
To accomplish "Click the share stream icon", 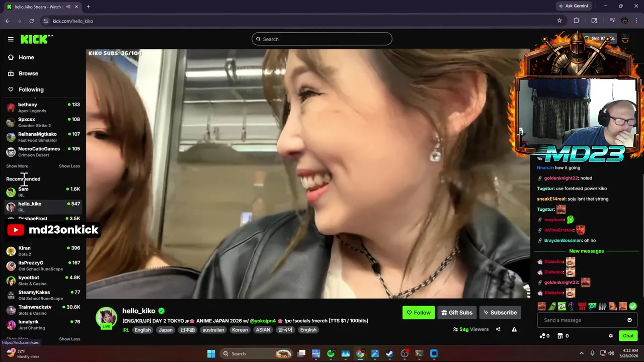I will tap(498, 329).
